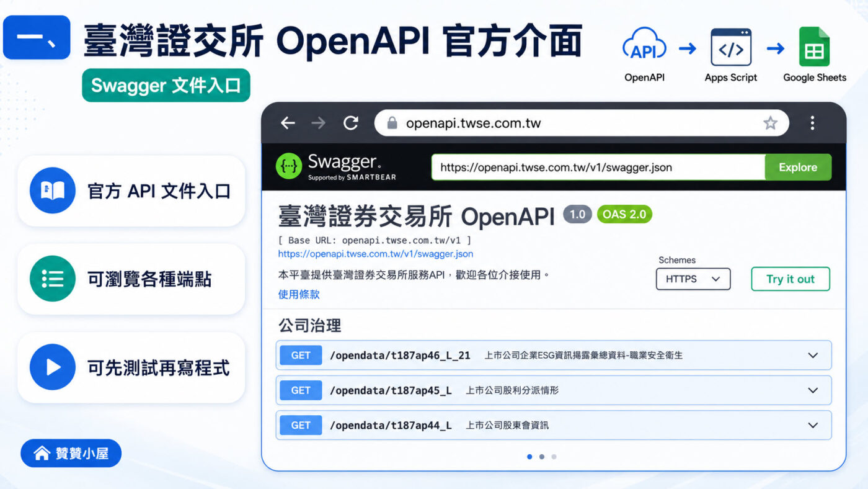Open the browser three-dot menu
The width and height of the screenshot is (868, 489).
812,123
